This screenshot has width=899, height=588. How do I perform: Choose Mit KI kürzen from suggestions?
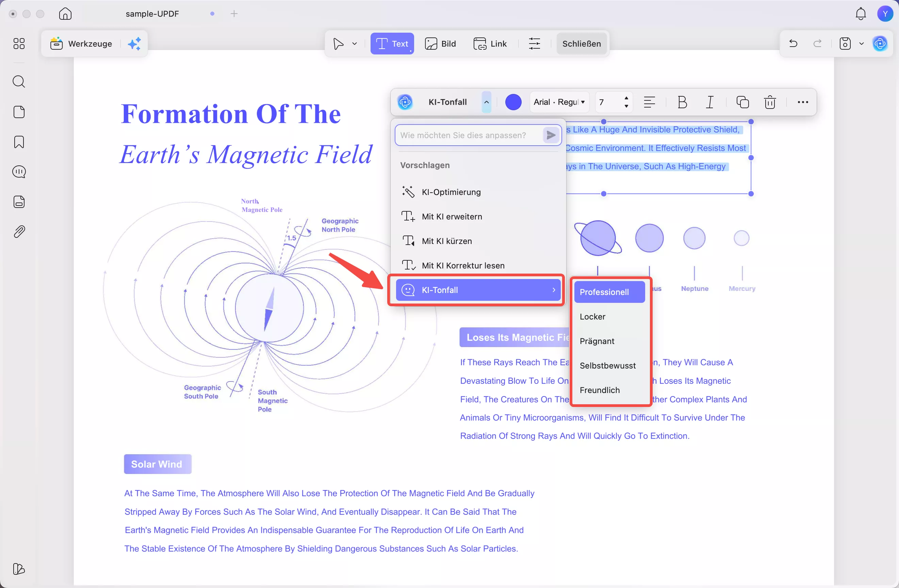click(x=446, y=241)
